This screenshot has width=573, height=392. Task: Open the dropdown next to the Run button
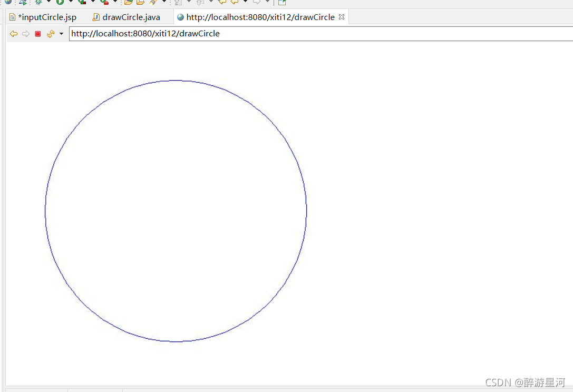(x=70, y=3)
